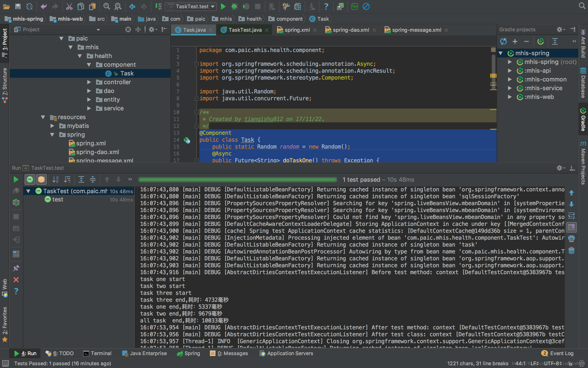Open Java Enterprise tool window
Viewport: 588px width, 368px height.
click(144, 354)
